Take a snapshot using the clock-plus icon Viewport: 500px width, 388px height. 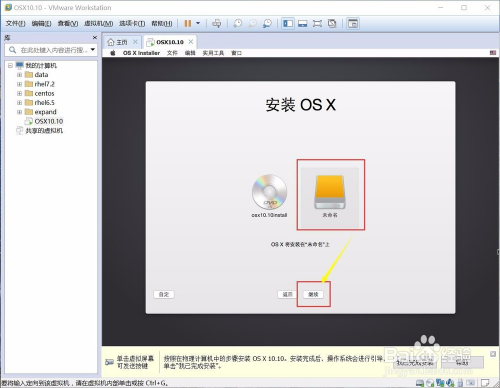click(238, 23)
